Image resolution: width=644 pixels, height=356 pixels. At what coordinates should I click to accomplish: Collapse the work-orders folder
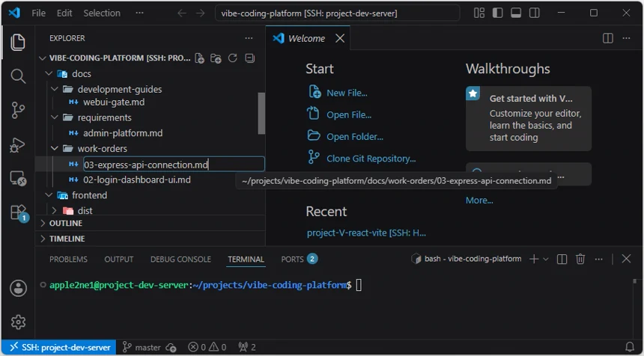tap(55, 149)
